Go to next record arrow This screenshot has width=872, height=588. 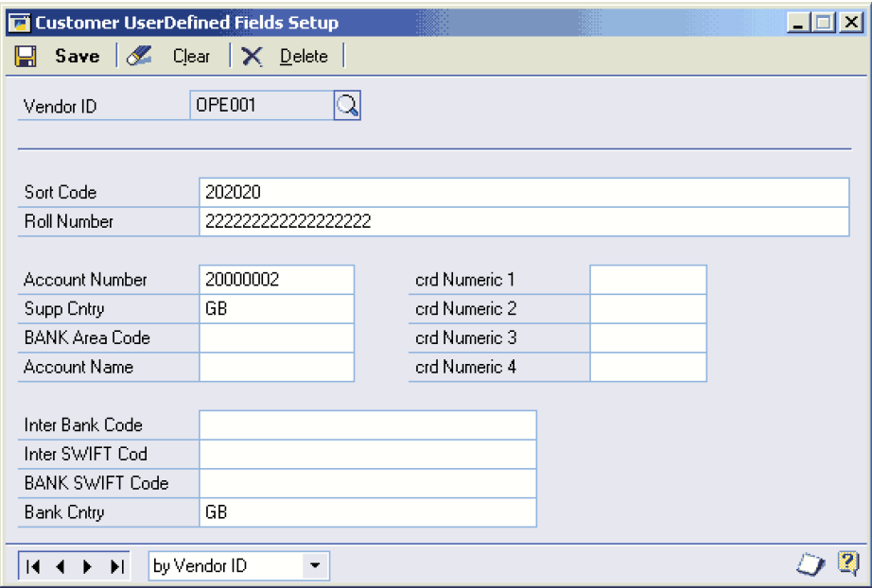click(88, 566)
